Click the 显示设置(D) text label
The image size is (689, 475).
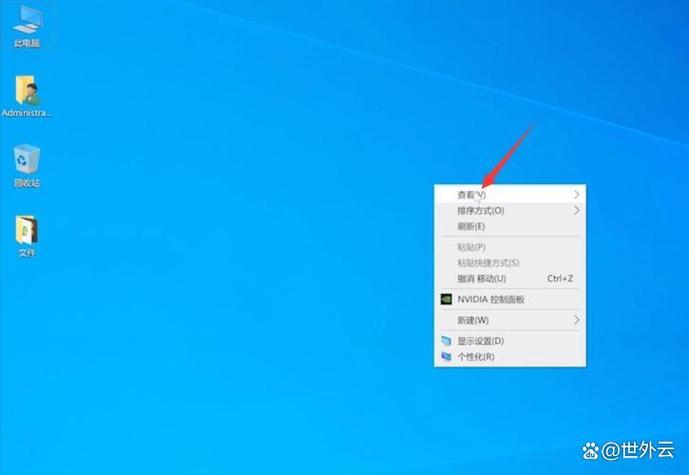(x=480, y=341)
